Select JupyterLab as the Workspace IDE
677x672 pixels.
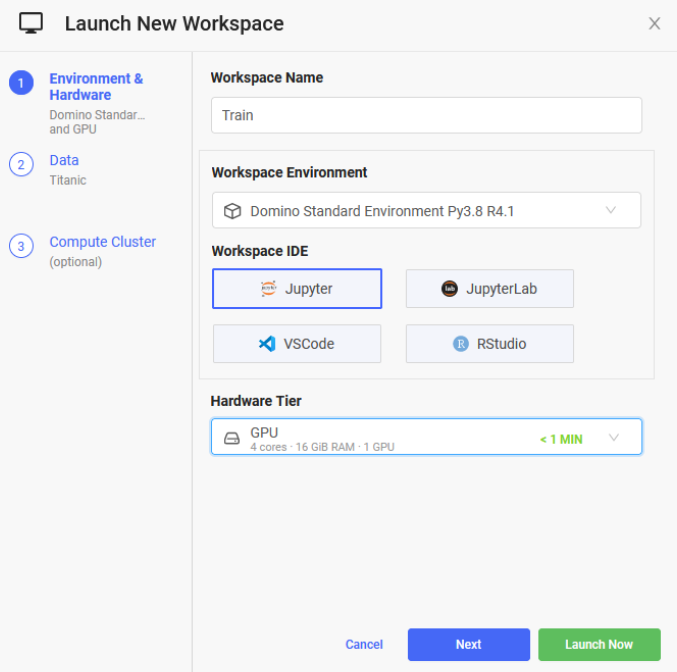pos(490,288)
